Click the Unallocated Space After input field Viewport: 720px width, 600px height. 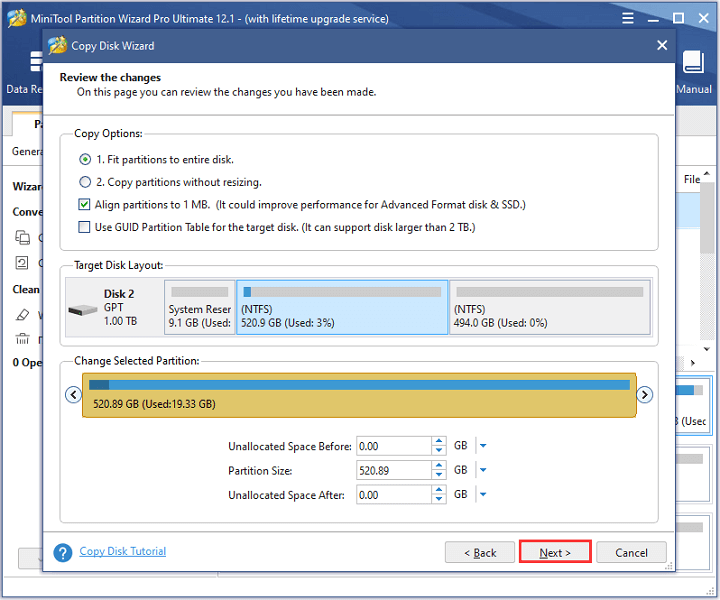(394, 495)
